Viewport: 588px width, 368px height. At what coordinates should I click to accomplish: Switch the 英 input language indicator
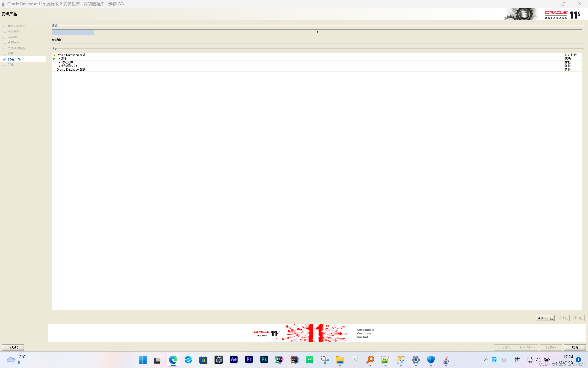(x=504, y=359)
